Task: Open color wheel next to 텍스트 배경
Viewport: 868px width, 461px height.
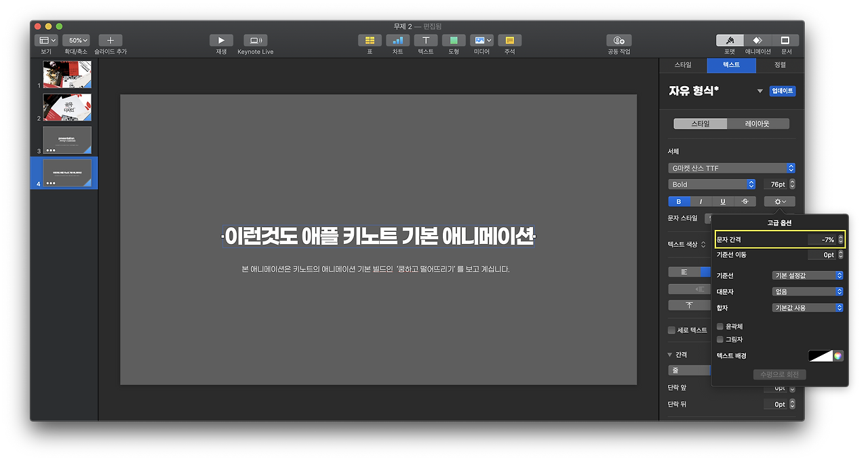Action: (838, 356)
